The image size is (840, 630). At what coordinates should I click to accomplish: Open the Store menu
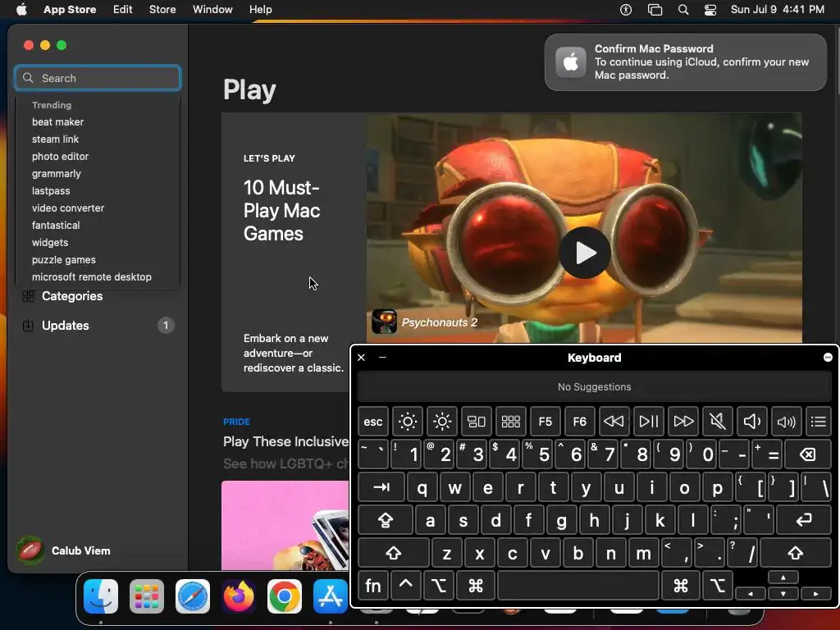[x=162, y=9]
